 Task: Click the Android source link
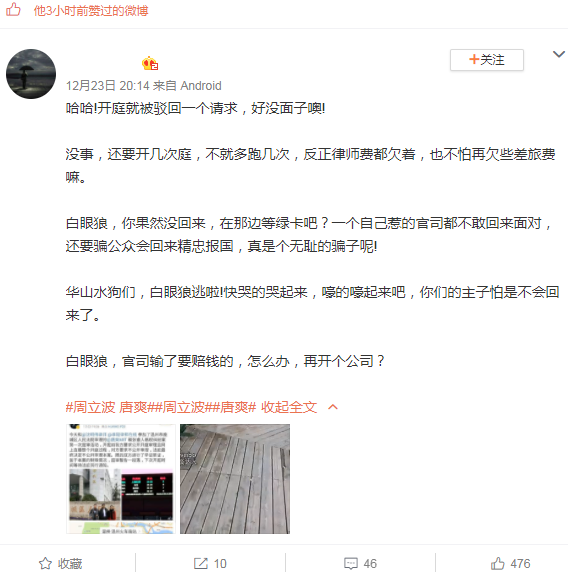201,86
